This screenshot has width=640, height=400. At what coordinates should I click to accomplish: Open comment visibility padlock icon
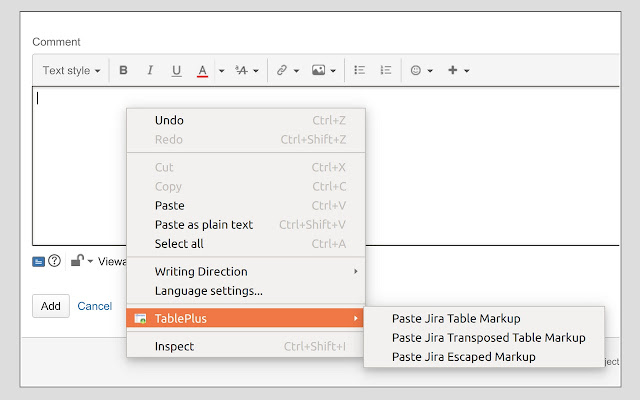[x=77, y=260]
